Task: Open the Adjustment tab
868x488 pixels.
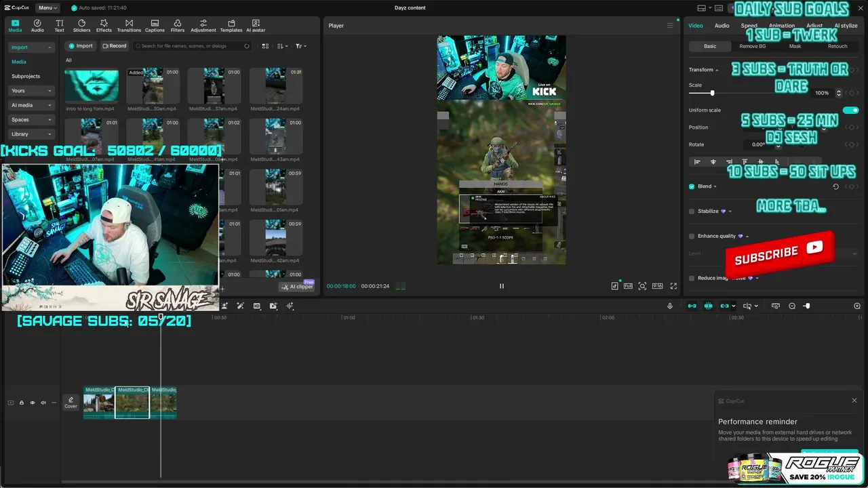Action: [x=203, y=26]
